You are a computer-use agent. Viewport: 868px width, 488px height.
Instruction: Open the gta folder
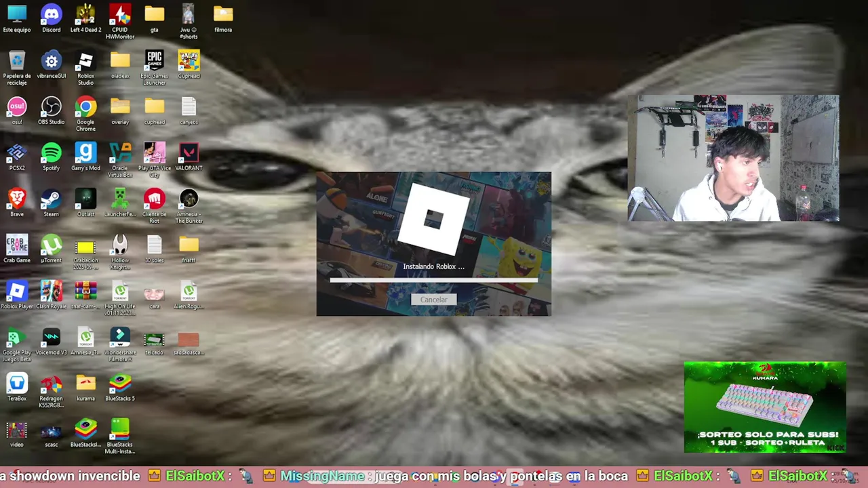point(154,19)
